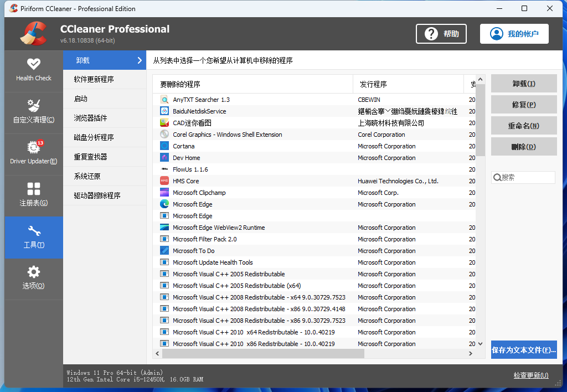Select Visual C++ 2008 x86 9.0.30729.4148 row

point(314,309)
